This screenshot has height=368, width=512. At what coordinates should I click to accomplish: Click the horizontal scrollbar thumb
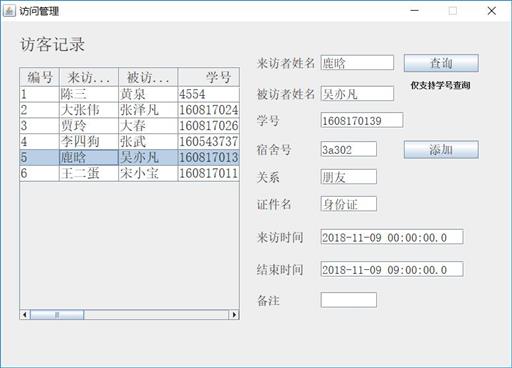(57, 315)
